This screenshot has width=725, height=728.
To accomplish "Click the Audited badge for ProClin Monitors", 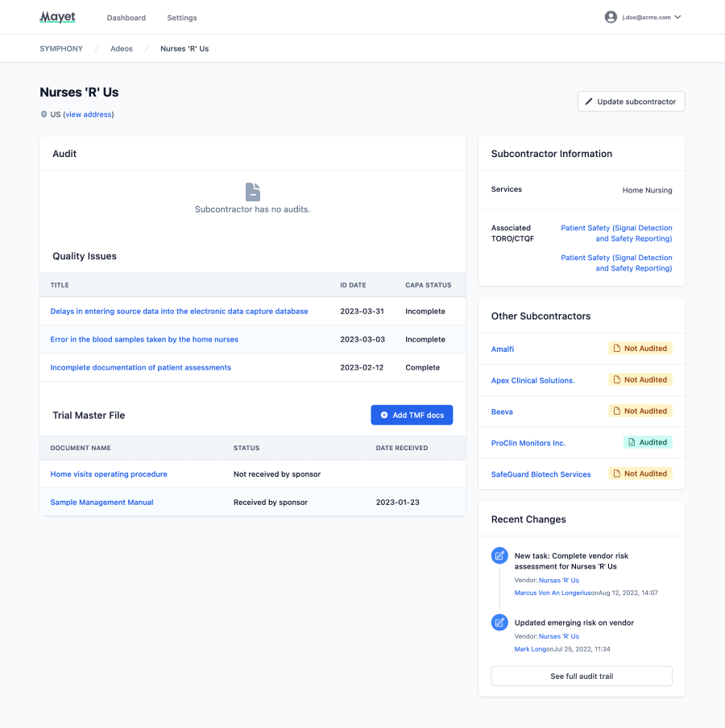I will 647,442.
